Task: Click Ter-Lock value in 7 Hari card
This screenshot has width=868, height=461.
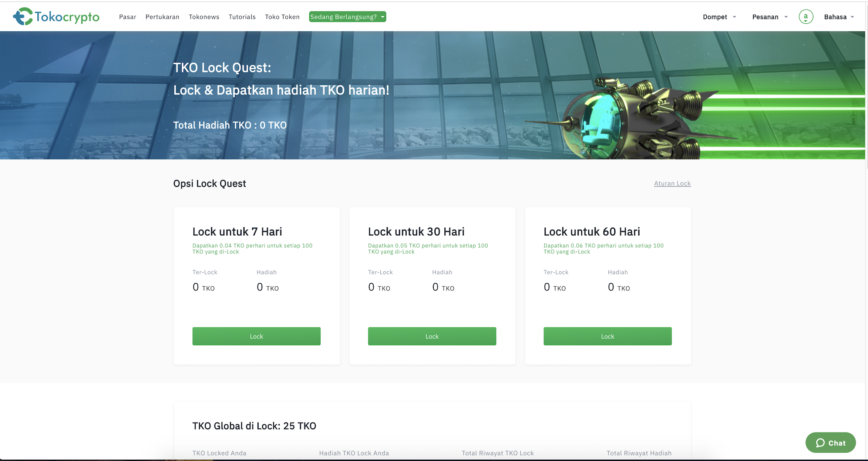Action: tap(203, 287)
